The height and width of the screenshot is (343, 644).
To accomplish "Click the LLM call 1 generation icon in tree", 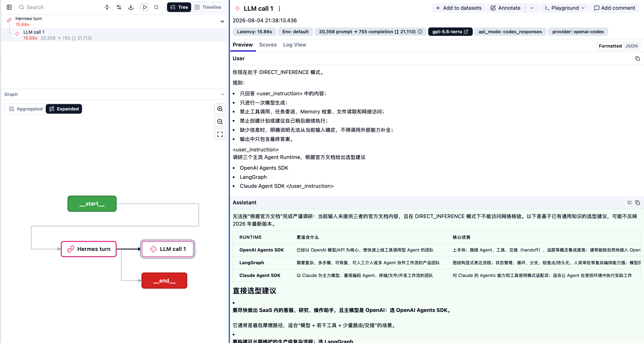I will coord(17,34).
